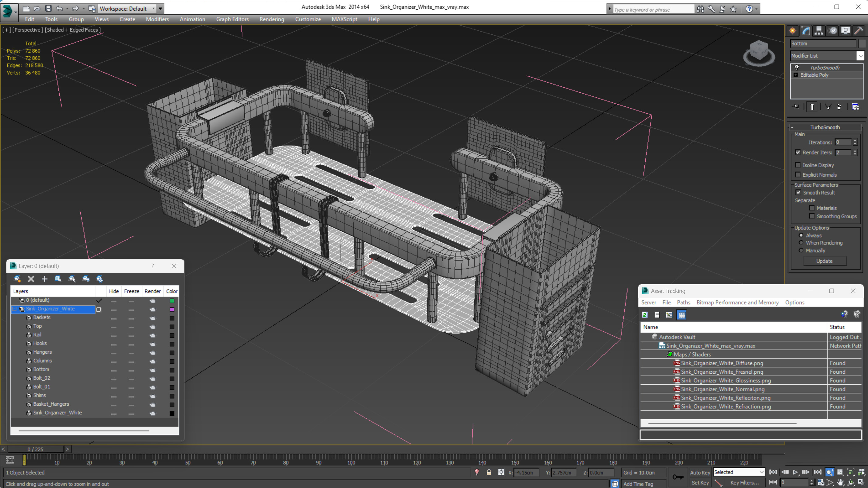Open the Selected key filter dropdown
This screenshot has width=868, height=488.
click(x=739, y=472)
